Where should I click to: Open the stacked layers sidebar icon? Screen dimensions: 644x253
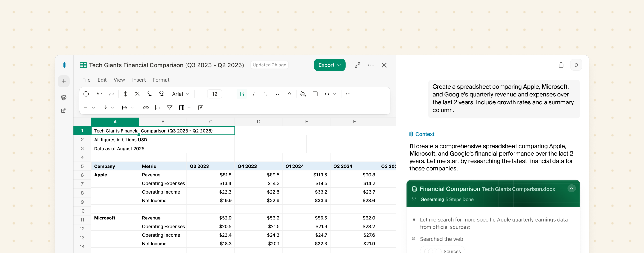pos(64,98)
